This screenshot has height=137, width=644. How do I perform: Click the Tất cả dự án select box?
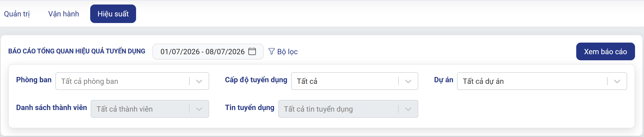(x=542, y=81)
